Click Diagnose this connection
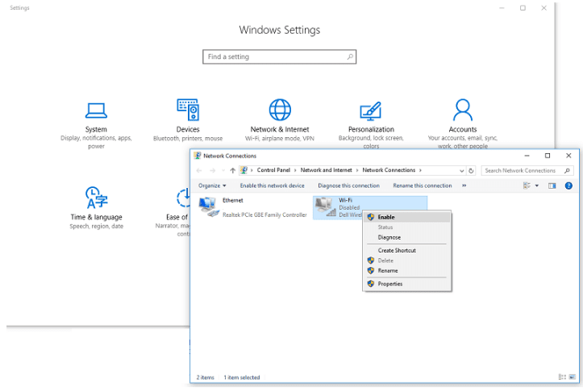The width and height of the screenshot is (583, 392). tap(349, 186)
